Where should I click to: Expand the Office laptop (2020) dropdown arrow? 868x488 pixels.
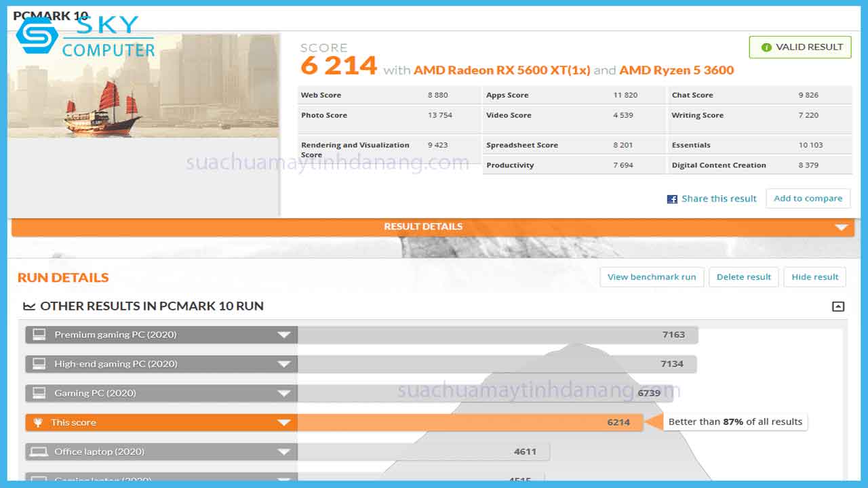[284, 451]
